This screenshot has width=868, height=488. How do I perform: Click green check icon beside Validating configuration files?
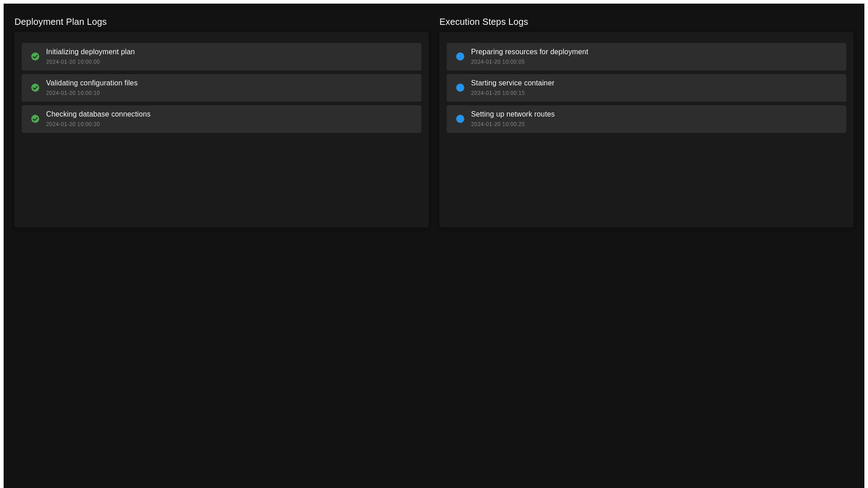coord(35,88)
